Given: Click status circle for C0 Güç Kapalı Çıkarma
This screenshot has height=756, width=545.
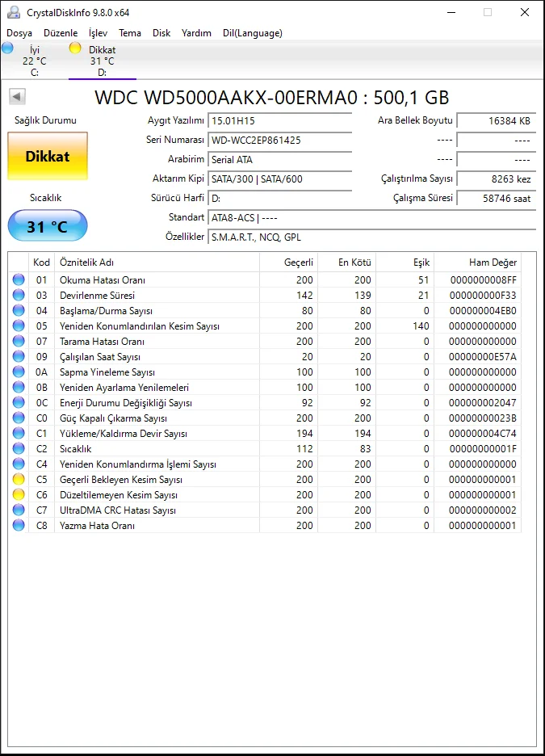Looking at the screenshot, I should (x=19, y=418).
